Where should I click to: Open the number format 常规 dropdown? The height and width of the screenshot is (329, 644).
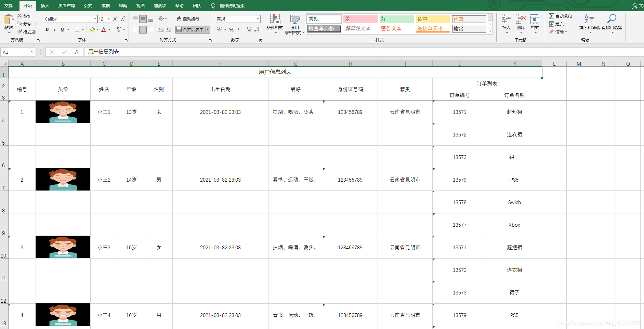coord(258,19)
